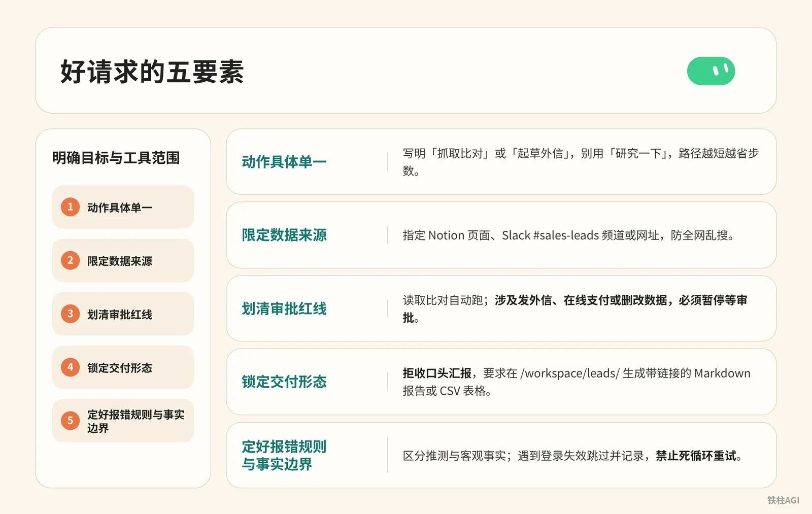This screenshot has width=812, height=514.
Task: Click orange number 2 badge
Action: click(x=70, y=260)
